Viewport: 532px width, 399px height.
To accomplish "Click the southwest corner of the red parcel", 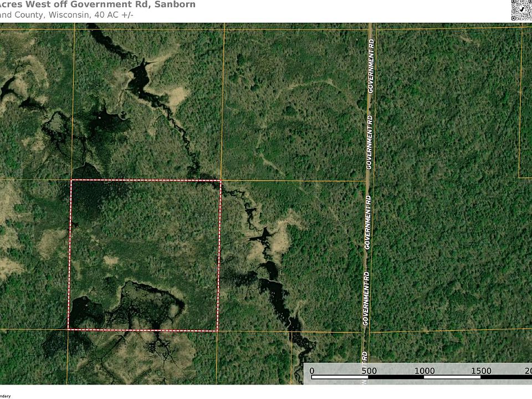I will (69, 329).
